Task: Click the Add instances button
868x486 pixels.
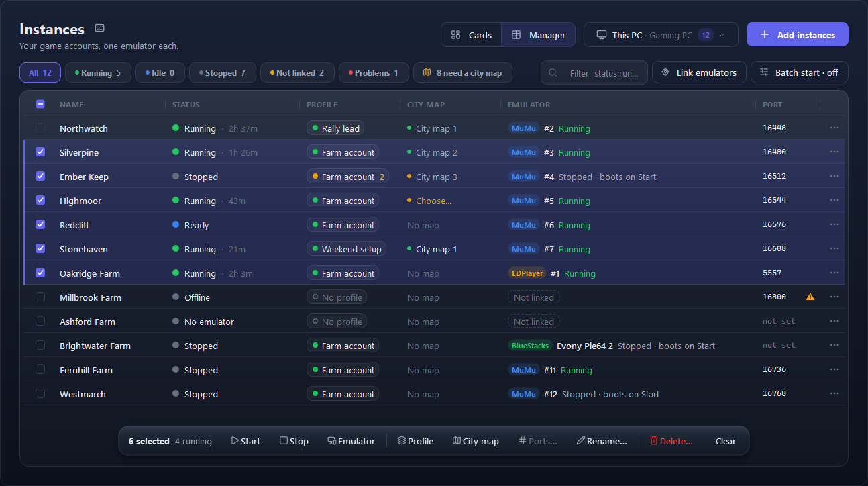Action: [x=798, y=35]
